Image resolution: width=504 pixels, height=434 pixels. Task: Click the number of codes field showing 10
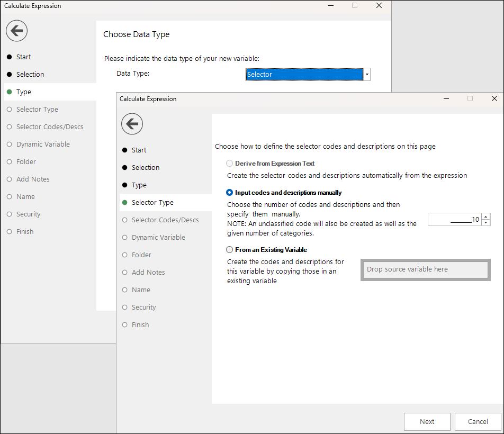click(454, 220)
